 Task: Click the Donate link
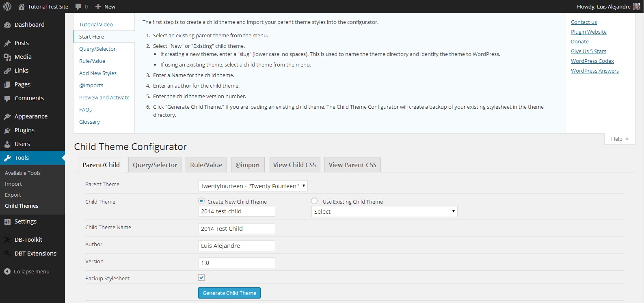pyautogui.click(x=579, y=41)
